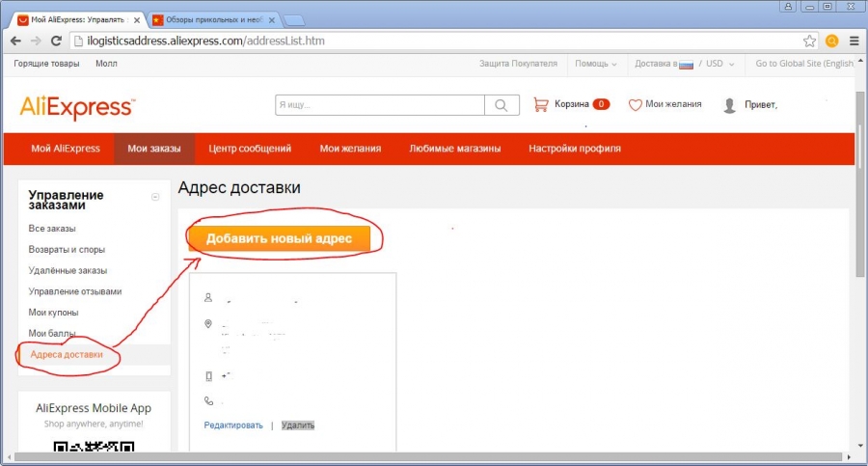Screen dimensions: 868x466
Task: Select Адреса доставки in the sidebar
Action: (67, 355)
